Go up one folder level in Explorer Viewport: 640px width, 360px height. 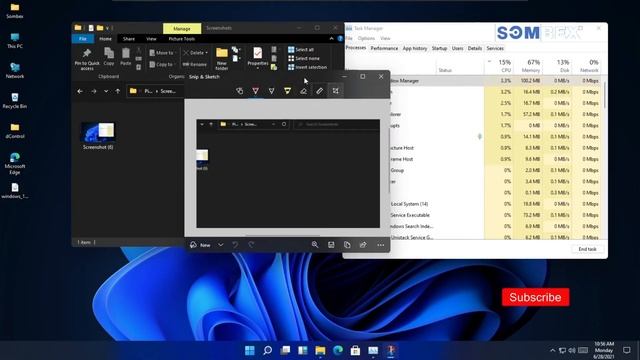(118, 91)
